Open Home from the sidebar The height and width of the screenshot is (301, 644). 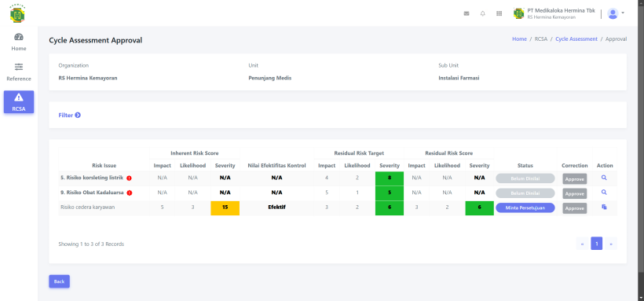19,42
